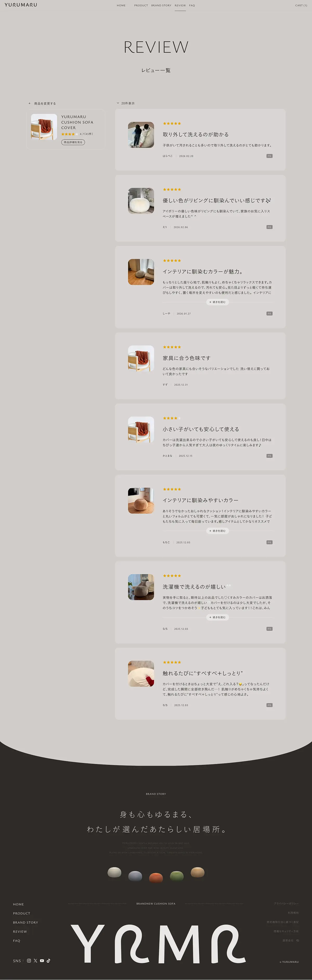Open the 20件表示 display count dropdown

[x=126, y=103]
